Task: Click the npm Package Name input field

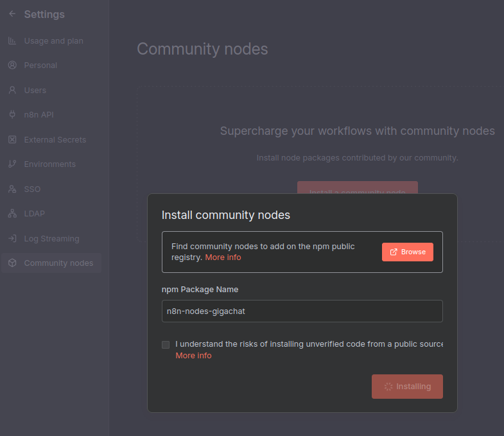Action: click(x=302, y=311)
